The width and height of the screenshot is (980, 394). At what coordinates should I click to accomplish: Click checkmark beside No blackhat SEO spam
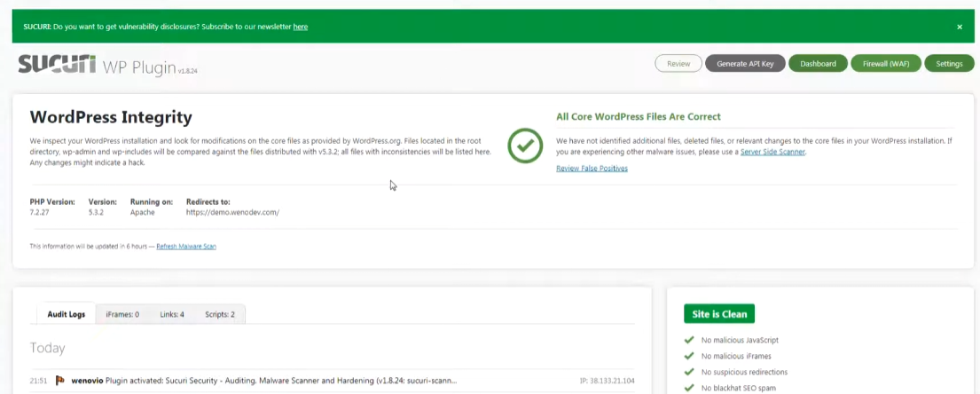[x=689, y=388]
